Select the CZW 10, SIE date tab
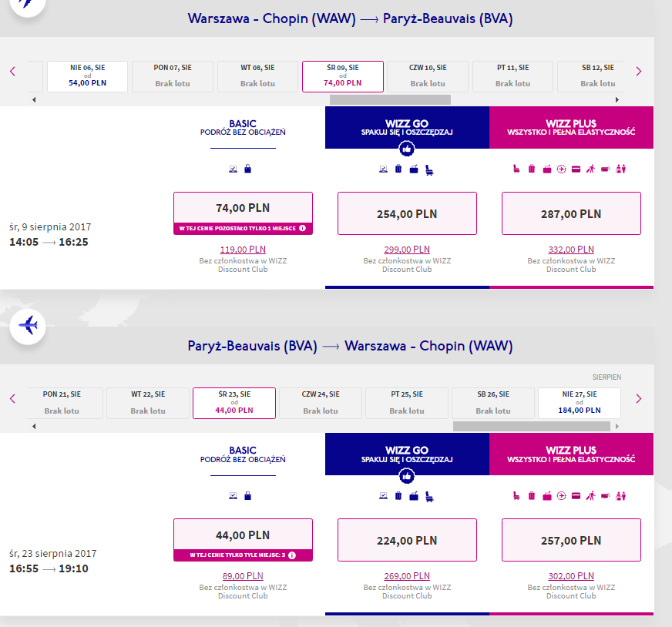672x627 pixels. click(x=428, y=76)
